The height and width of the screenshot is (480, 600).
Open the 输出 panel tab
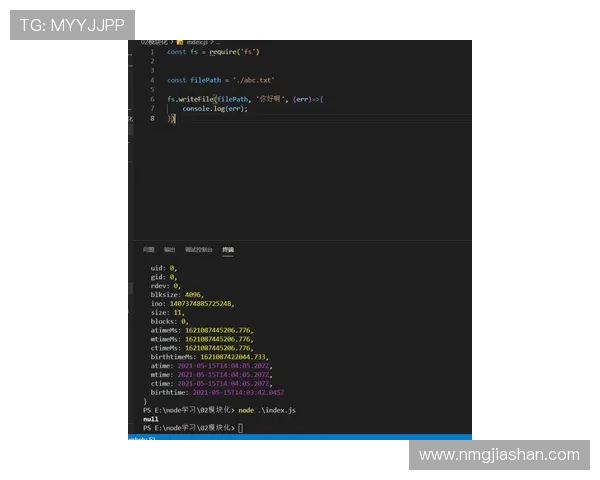169,249
